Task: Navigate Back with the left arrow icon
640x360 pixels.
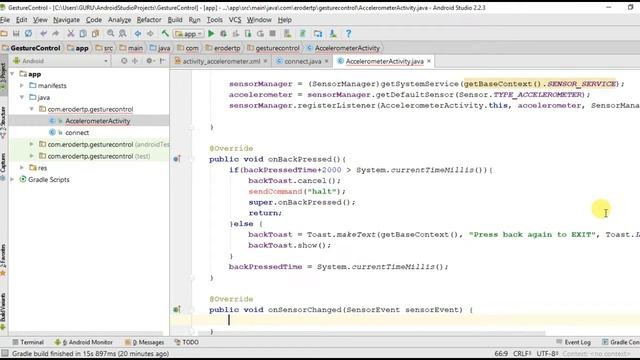Action: pyautogui.click(x=138, y=33)
